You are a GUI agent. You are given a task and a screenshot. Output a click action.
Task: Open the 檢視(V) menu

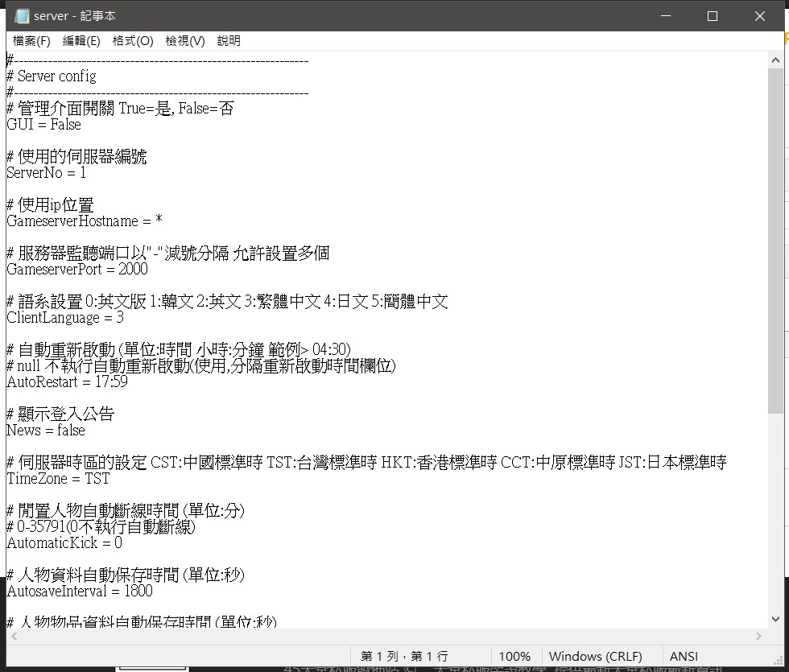tap(185, 41)
